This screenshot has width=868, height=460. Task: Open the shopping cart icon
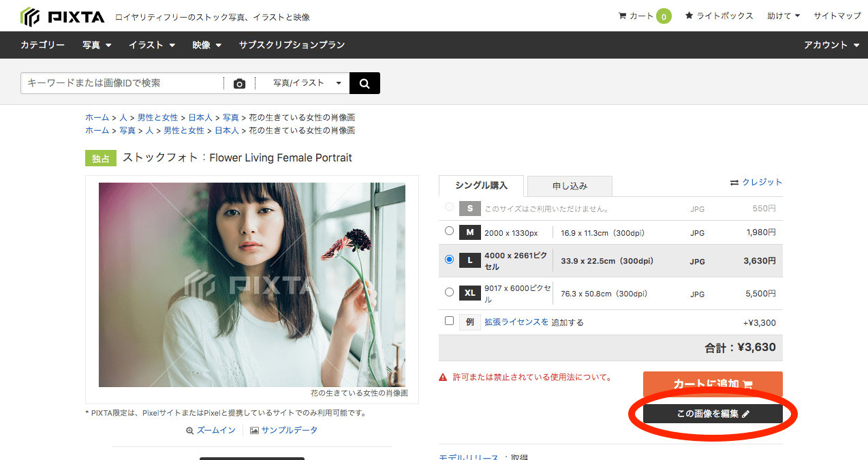point(622,16)
